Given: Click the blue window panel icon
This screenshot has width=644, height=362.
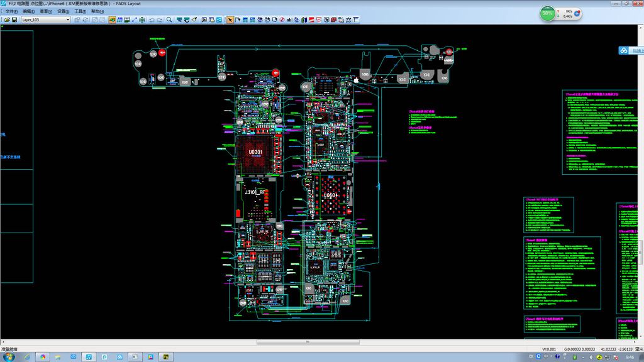Looking at the screenshot, I should click(x=219, y=19).
